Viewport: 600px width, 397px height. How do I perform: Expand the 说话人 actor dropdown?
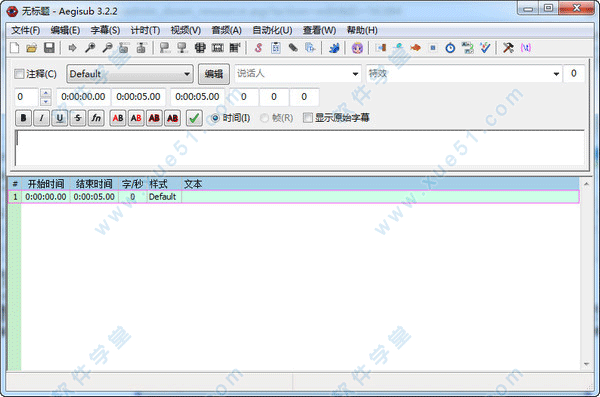(355, 74)
